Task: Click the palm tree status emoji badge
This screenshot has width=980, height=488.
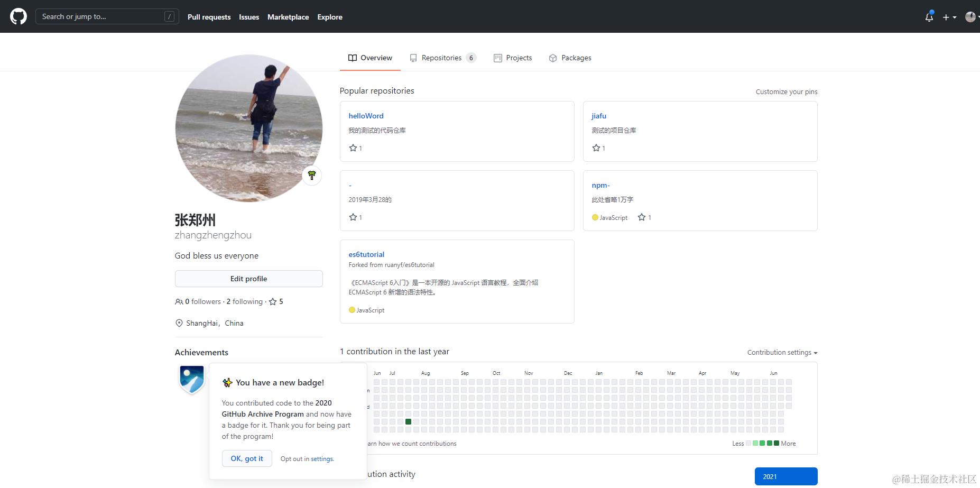Action: pyautogui.click(x=312, y=175)
